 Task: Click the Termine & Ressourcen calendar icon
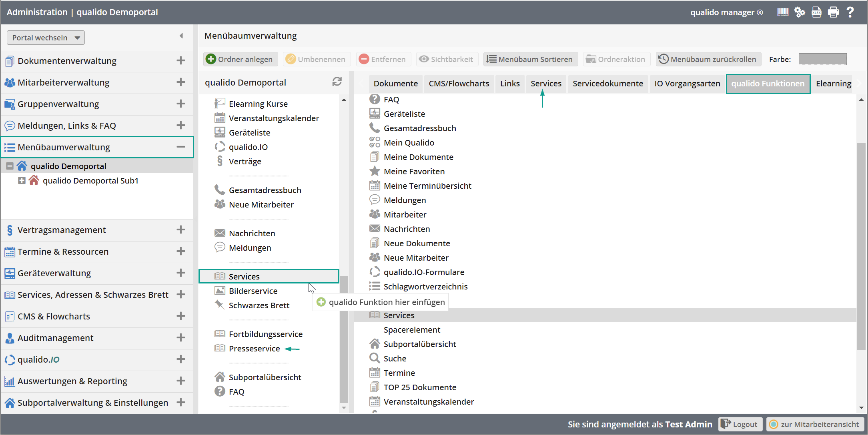coord(10,252)
